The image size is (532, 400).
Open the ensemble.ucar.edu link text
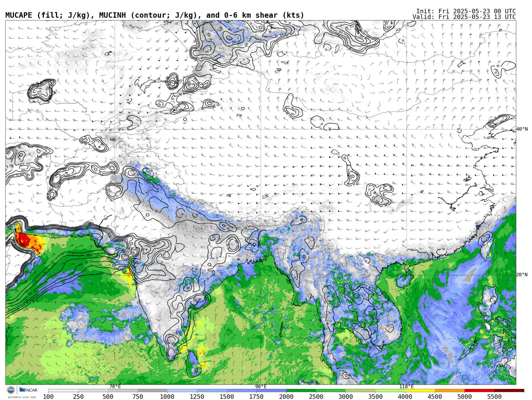[22, 397]
